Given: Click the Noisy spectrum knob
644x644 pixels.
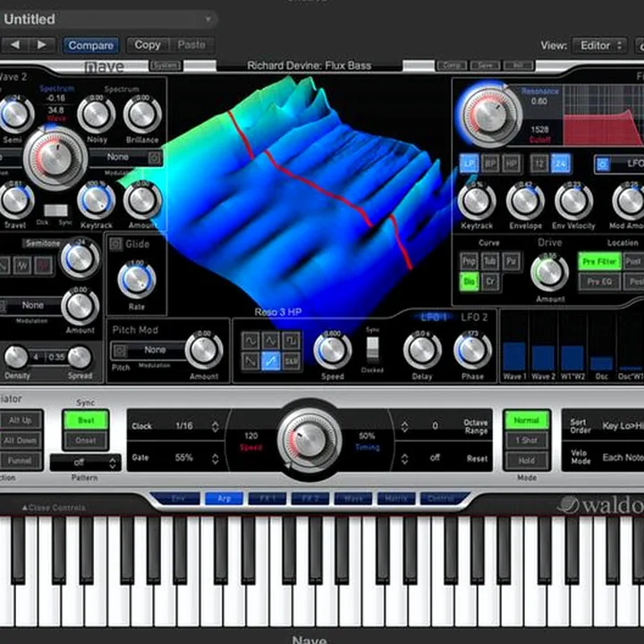Looking at the screenshot, I should click(x=96, y=114).
